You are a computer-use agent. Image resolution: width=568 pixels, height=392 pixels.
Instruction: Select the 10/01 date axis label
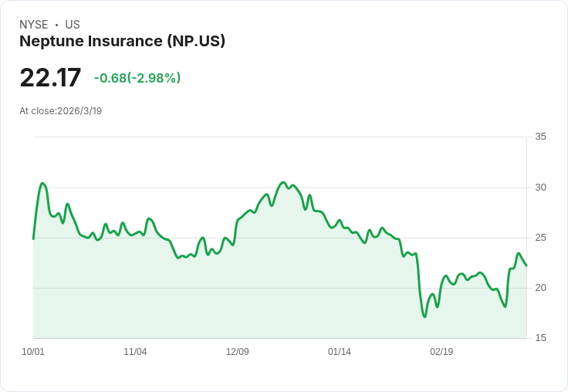[33, 352]
